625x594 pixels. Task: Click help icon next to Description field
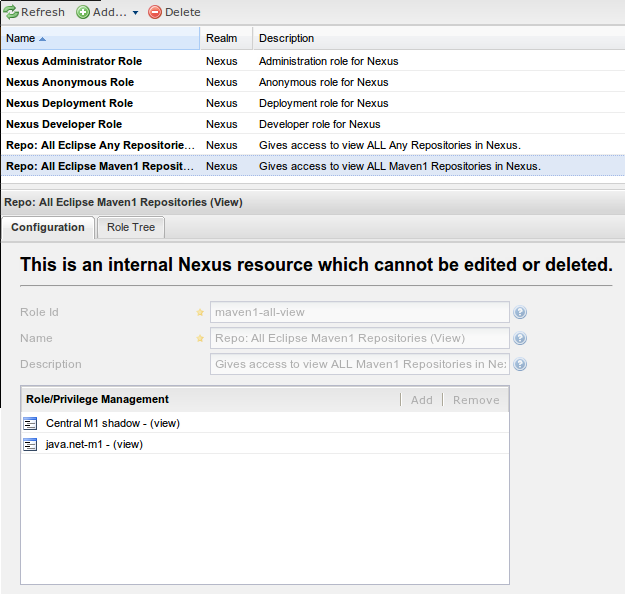(x=520, y=364)
